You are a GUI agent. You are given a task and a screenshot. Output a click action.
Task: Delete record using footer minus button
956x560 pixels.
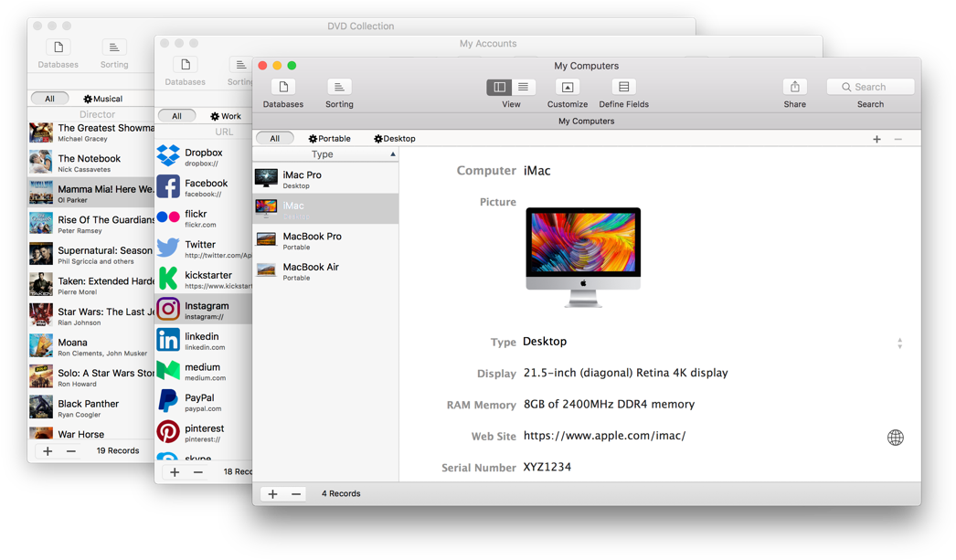296,494
